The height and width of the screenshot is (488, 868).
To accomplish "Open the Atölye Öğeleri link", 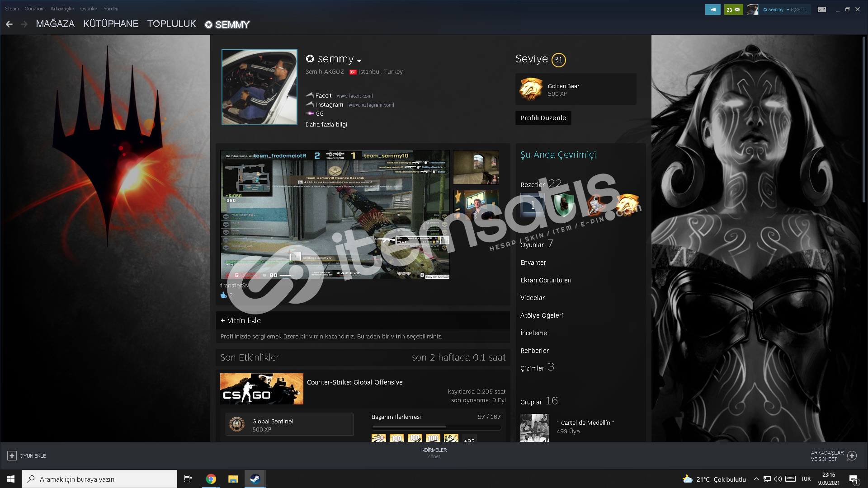I will pos(541,315).
